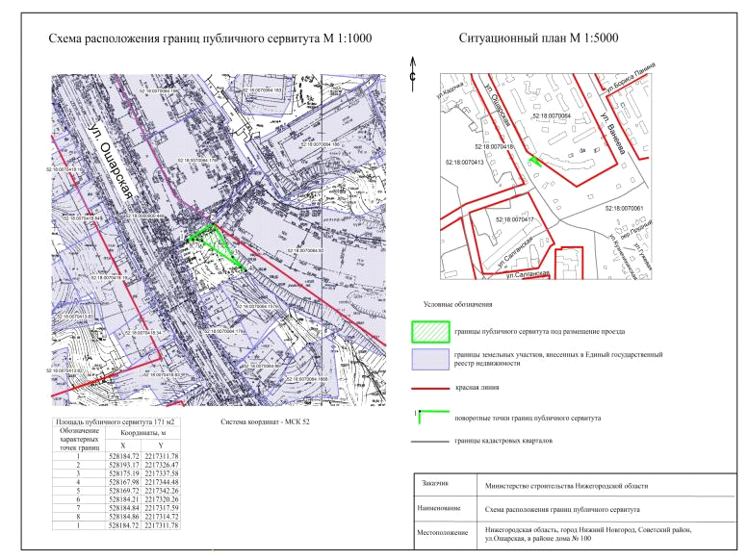Screen dimensions: 748x560
Task: Click legend text about 'Единый государственный реестр недвижимости'
Action: (558, 359)
